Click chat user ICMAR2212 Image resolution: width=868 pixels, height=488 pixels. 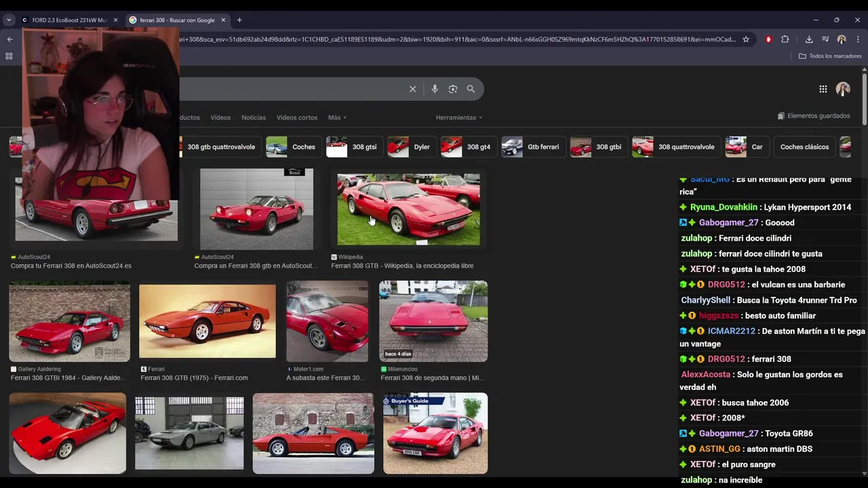click(732, 331)
